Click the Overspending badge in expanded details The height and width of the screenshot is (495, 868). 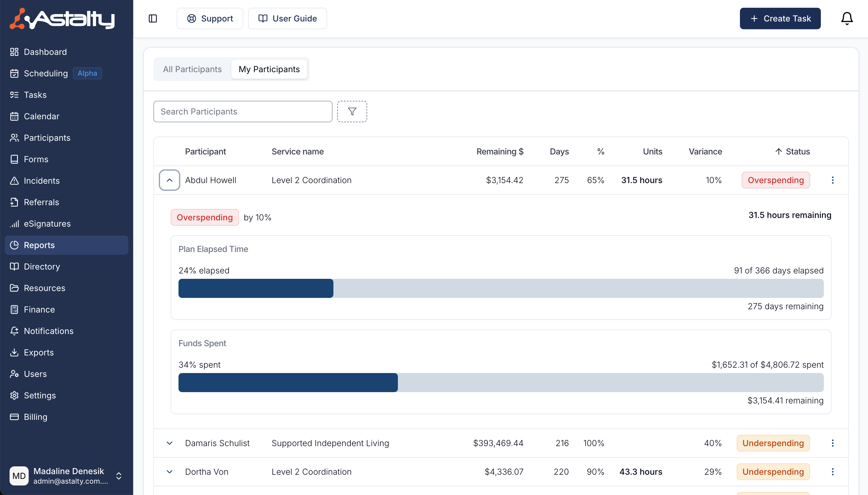tap(204, 218)
